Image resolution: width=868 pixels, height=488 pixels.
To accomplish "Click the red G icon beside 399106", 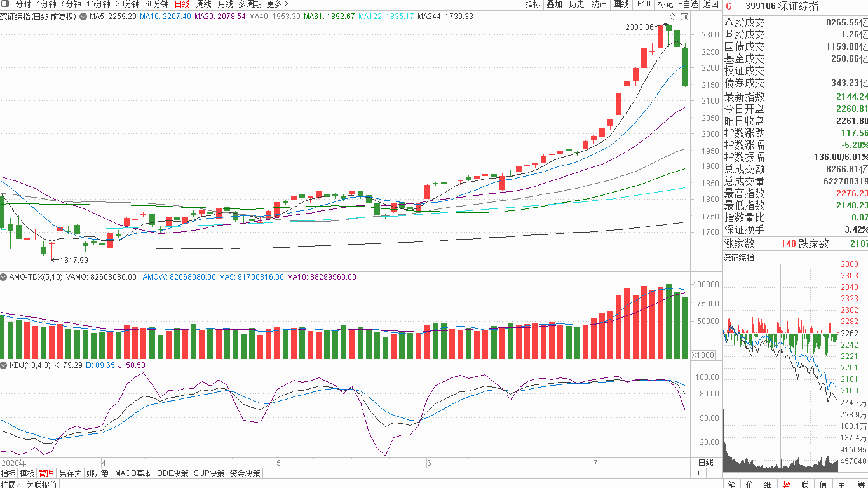I will tap(729, 6).
